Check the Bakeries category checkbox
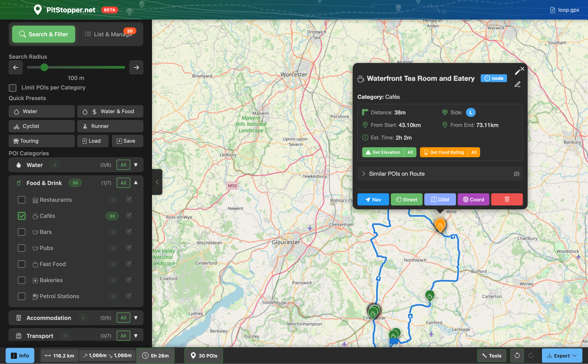 point(22,280)
